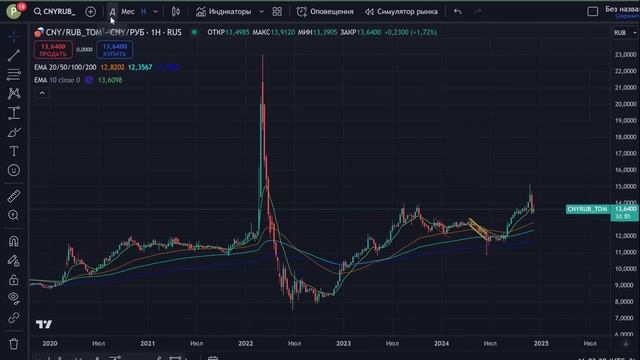Open the emoji icons tool
Image resolution: width=640 pixels, height=360 pixels.
point(14,170)
